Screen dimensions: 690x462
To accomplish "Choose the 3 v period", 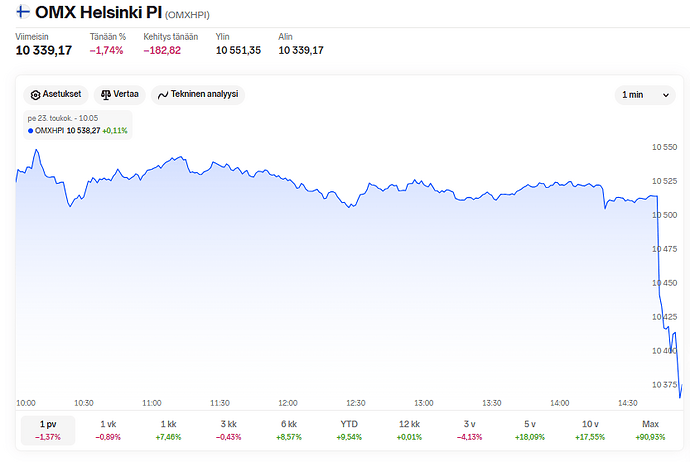I will point(470,430).
